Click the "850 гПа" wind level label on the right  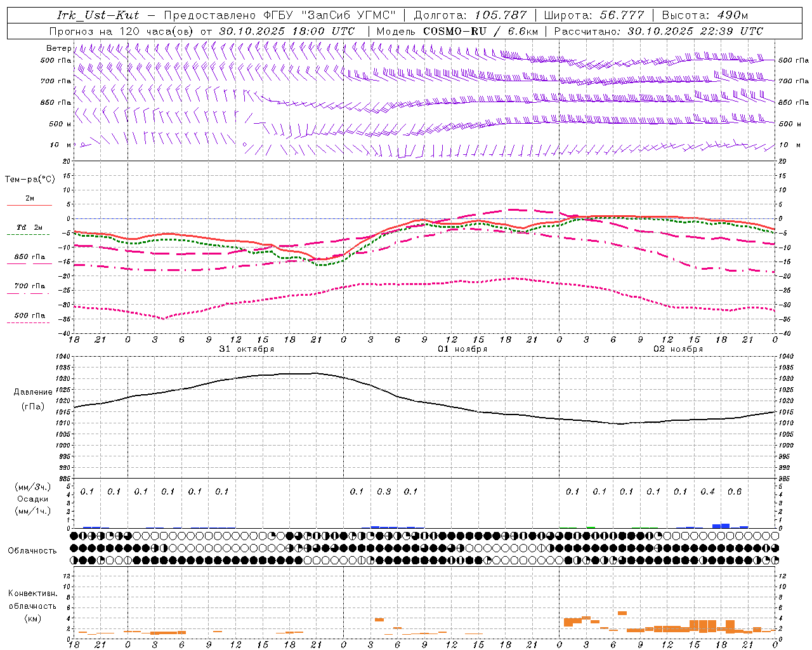click(794, 102)
